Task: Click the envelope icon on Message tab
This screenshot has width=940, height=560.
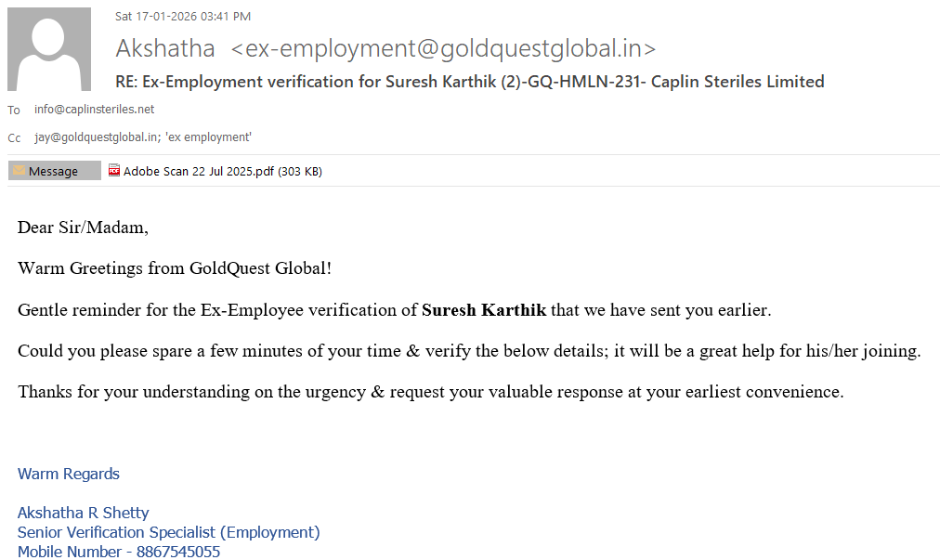Action: click(19, 171)
